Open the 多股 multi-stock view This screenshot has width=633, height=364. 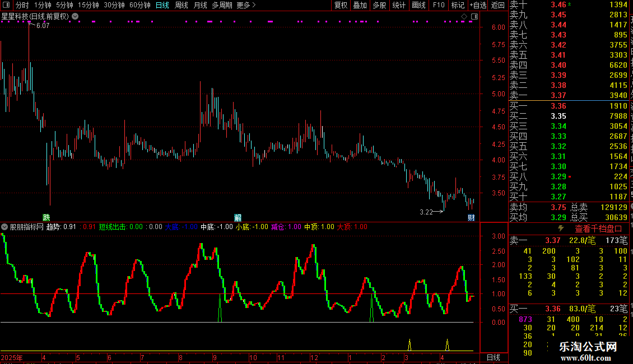[x=379, y=5]
